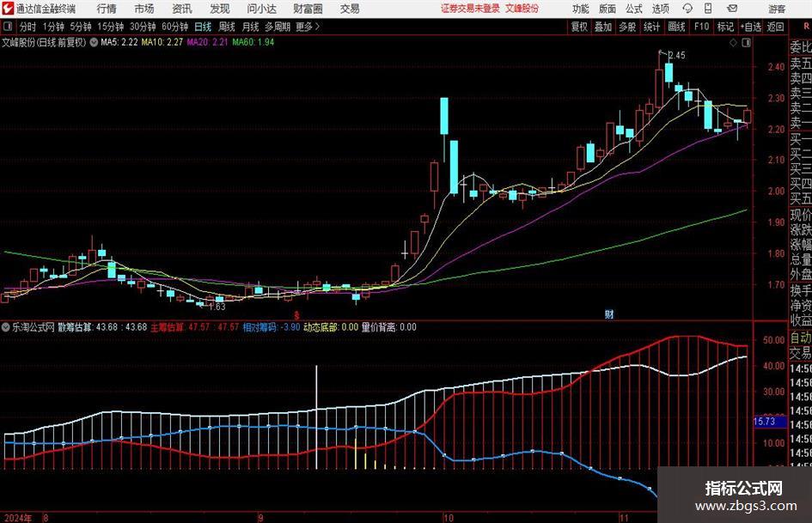This screenshot has height=523, width=812.
Task: Click the 1.63 low price label
Action: tap(217, 307)
